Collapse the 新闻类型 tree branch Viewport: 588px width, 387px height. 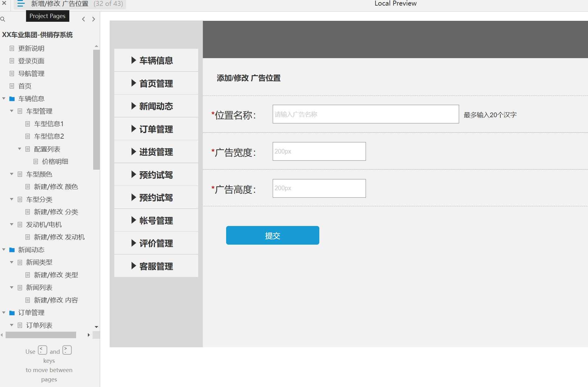(x=11, y=262)
